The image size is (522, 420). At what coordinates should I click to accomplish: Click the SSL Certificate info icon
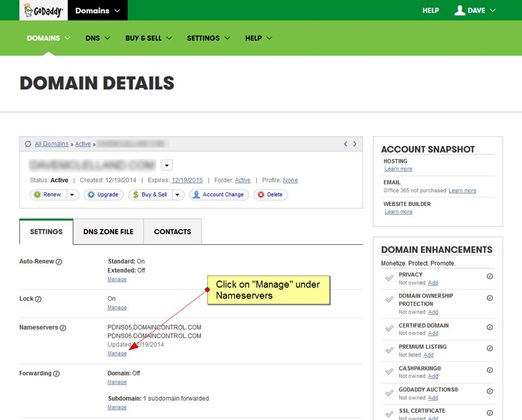click(x=490, y=413)
